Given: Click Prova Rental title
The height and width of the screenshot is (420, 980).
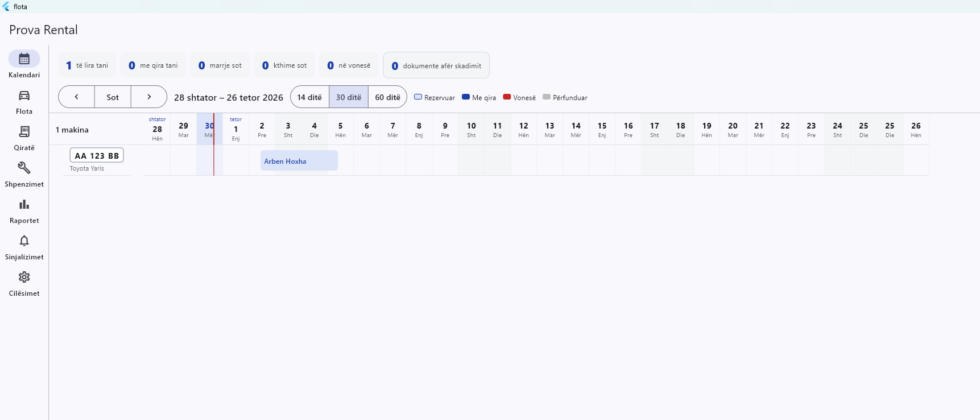Looking at the screenshot, I should click(x=43, y=30).
